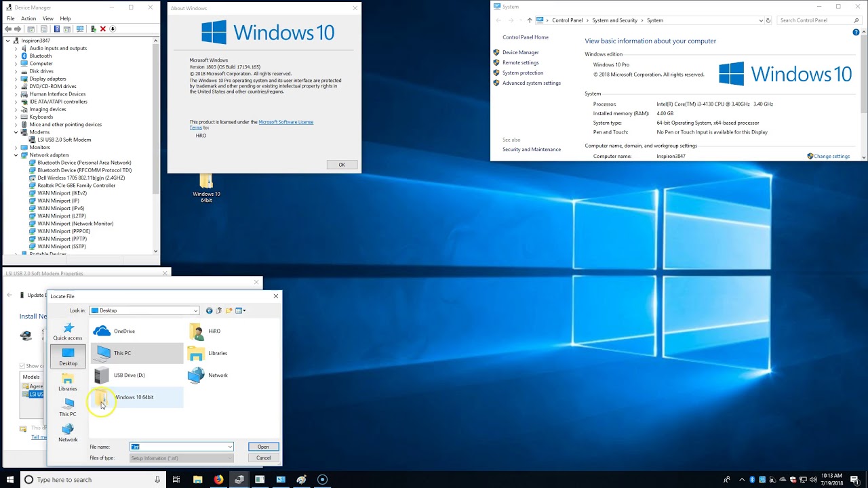Select This PC in Locate File sidebar
Image resolution: width=868 pixels, height=488 pixels.
click(68, 408)
